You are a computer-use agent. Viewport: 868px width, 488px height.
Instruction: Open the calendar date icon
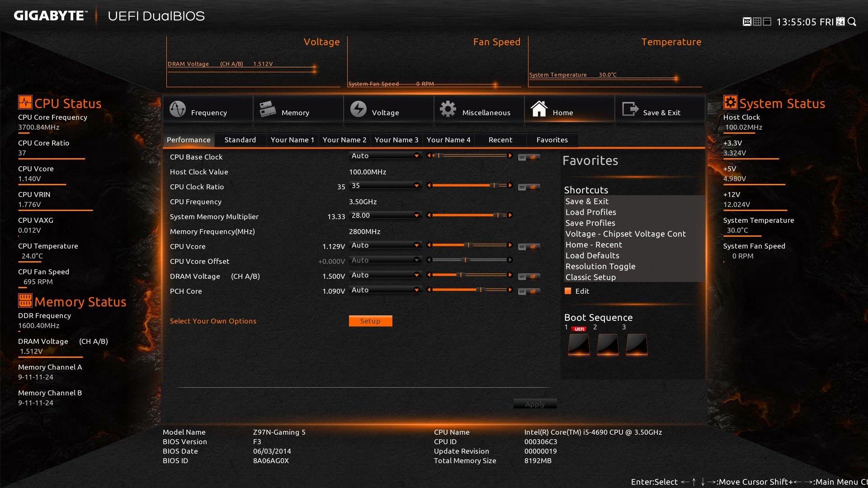click(x=840, y=22)
